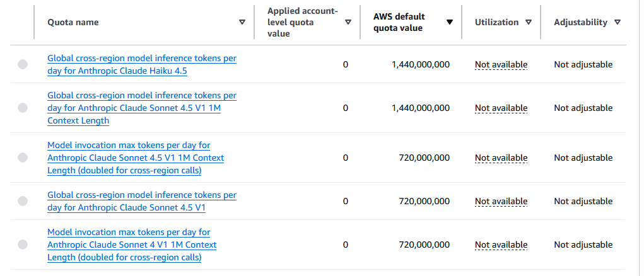
Task: Click Not available utilization for Claude Haiku 4.5
Action: pos(501,64)
